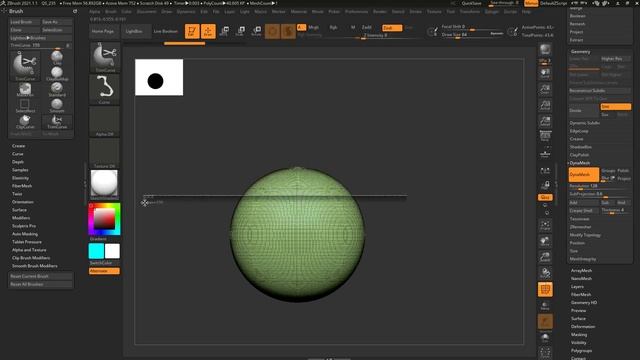Toggle the Floor grid icon
Screen dimensions: 640x360
coord(545,153)
